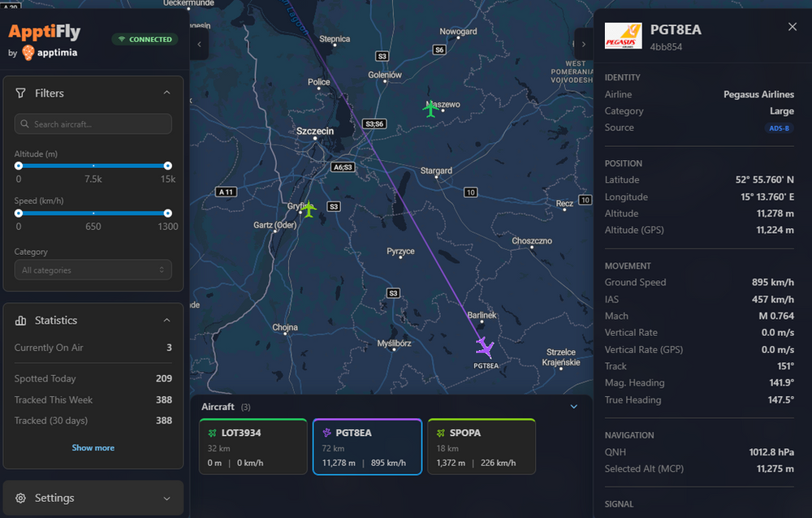Click the AppliFly logo
The height and width of the screenshot is (518, 812).
click(45, 32)
